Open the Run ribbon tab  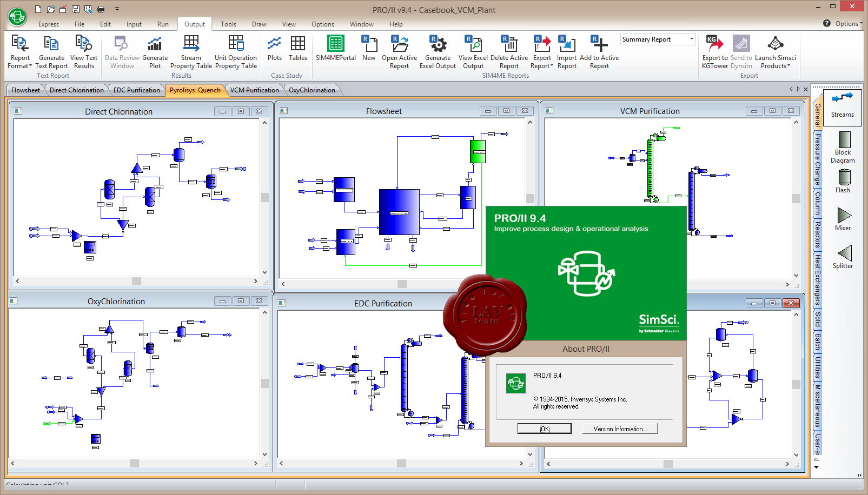pyautogui.click(x=163, y=24)
